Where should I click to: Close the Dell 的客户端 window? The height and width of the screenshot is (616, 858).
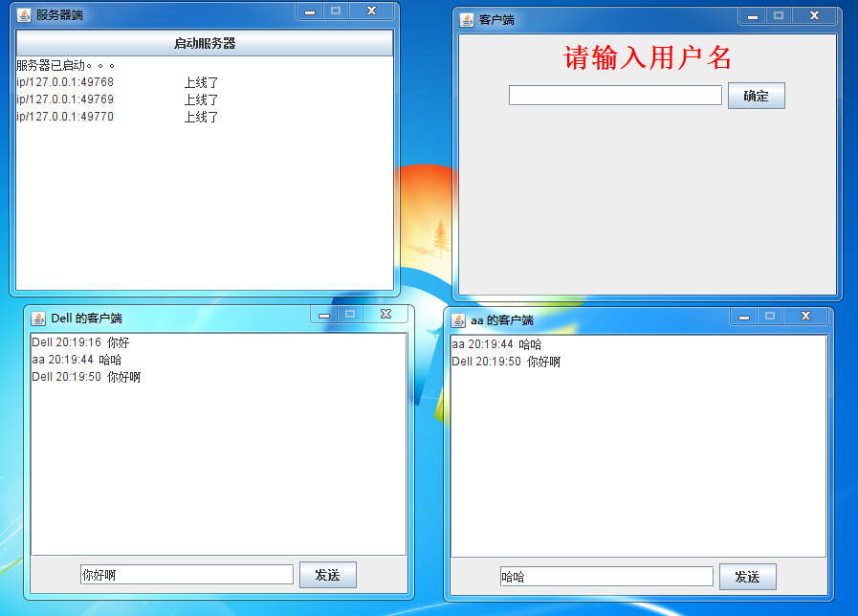coord(385,314)
